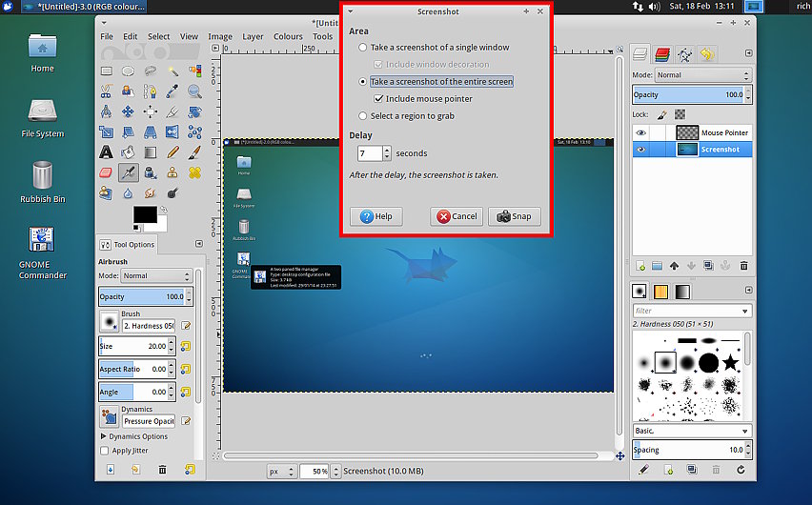This screenshot has width=812, height=505.
Task: Switch to the Channels tab
Action: coord(661,54)
